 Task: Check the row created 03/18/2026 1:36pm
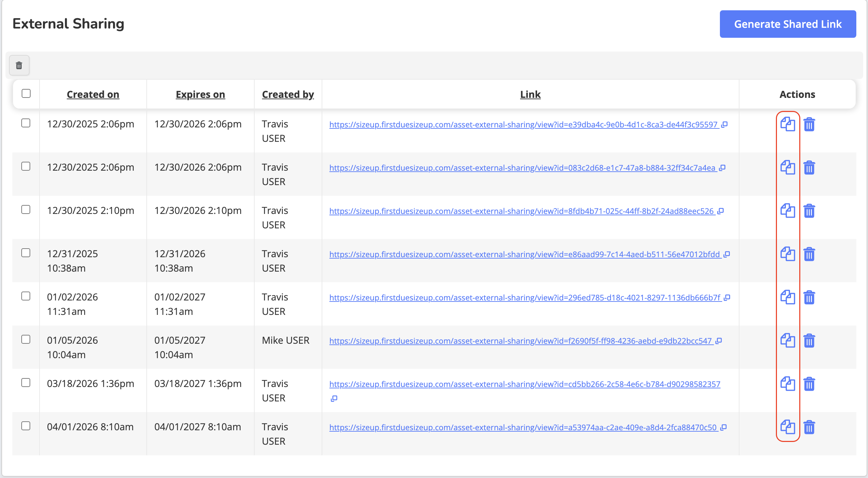pyautogui.click(x=26, y=383)
